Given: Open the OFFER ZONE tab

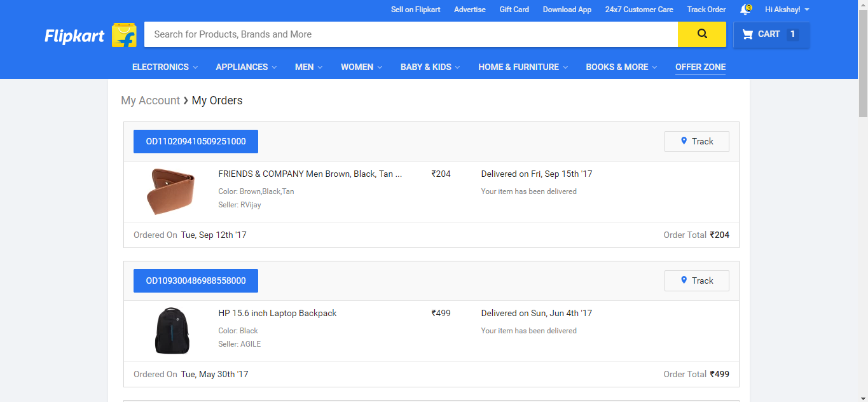Looking at the screenshot, I should point(700,67).
